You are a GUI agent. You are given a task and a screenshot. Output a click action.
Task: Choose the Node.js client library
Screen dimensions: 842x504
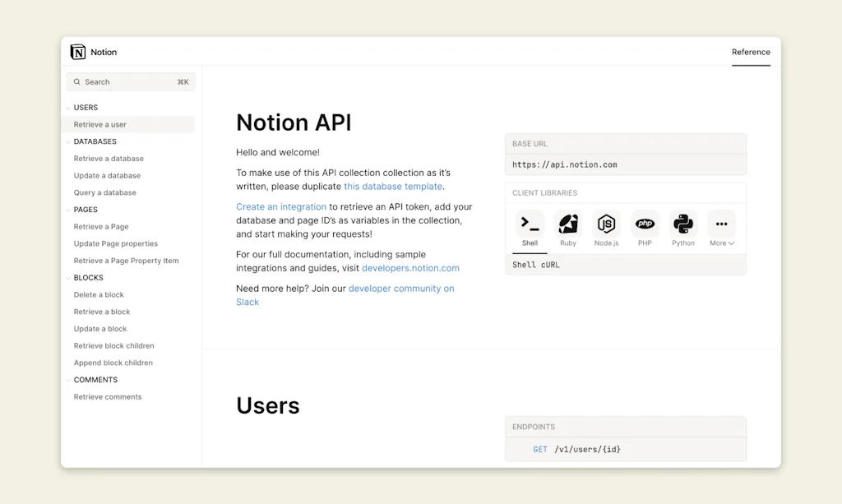click(x=606, y=224)
